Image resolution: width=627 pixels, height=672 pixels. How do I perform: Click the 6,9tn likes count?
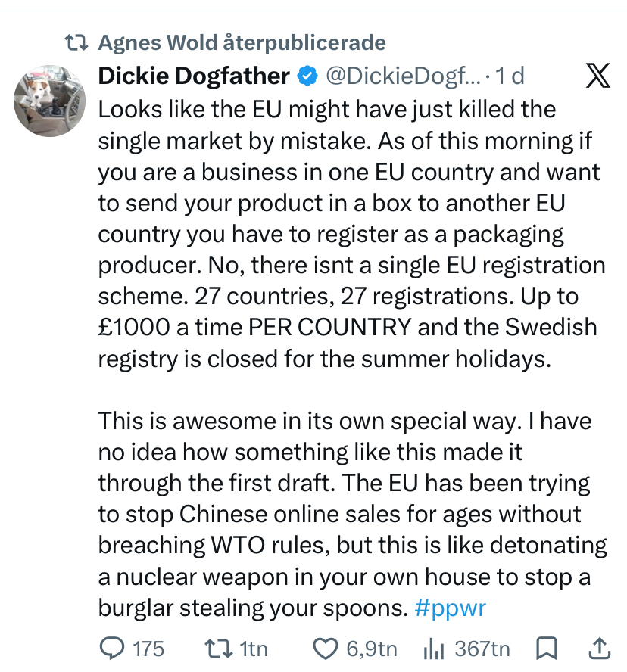(x=371, y=649)
